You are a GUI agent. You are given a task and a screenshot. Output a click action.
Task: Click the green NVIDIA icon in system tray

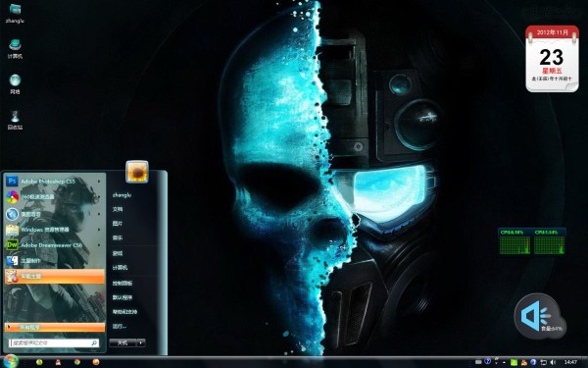point(514,362)
